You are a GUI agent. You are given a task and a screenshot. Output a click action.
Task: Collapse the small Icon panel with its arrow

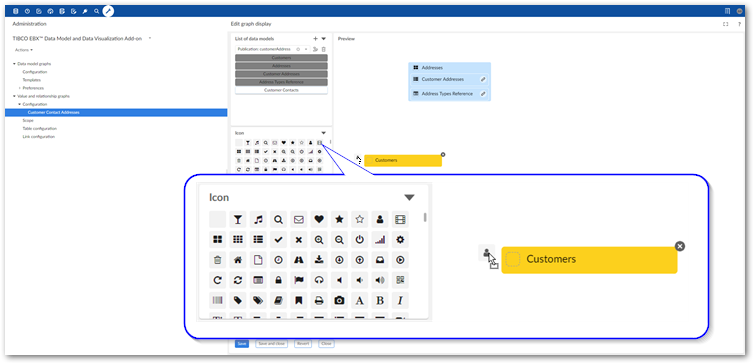point(324,133)
